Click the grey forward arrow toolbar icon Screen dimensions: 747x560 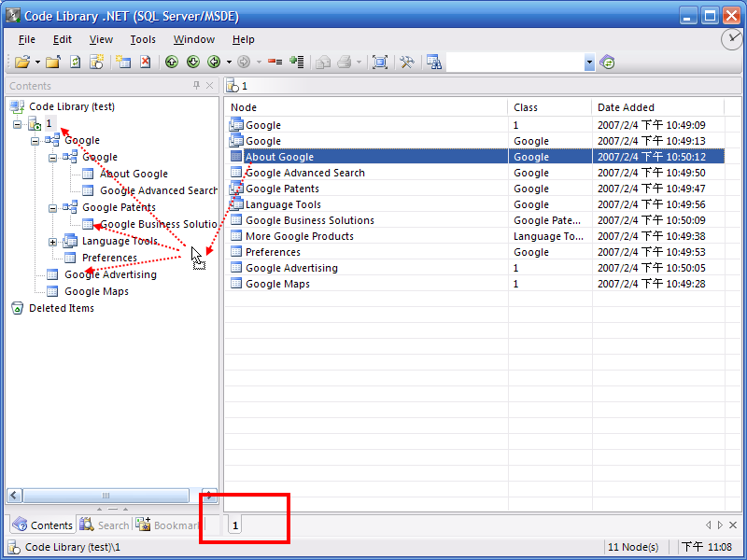(244, 62)
